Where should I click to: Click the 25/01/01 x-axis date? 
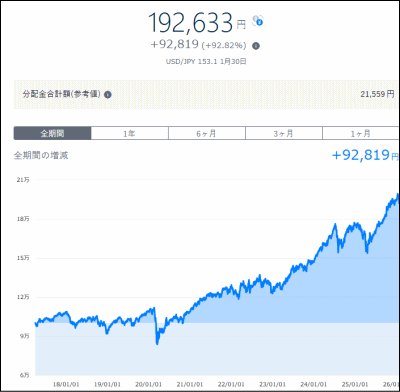(355, 384)
